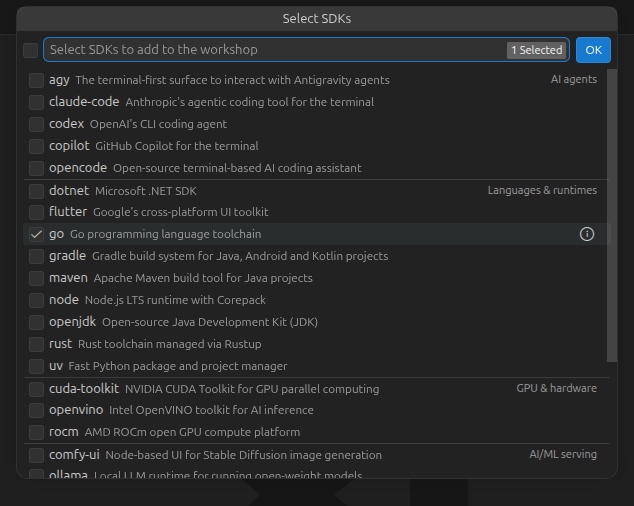Click 'Intel OpenVINO toolkit for AI inference' text

point(211,410)
